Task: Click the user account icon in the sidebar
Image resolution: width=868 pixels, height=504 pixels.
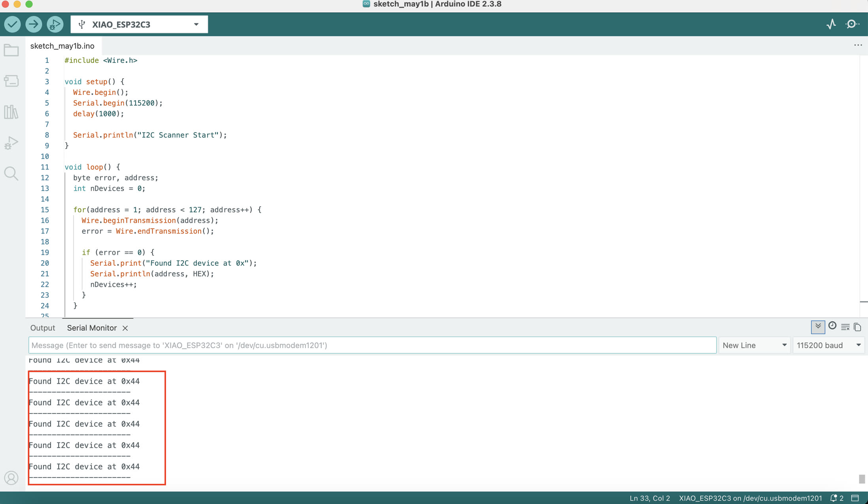Action: [11, 478]
